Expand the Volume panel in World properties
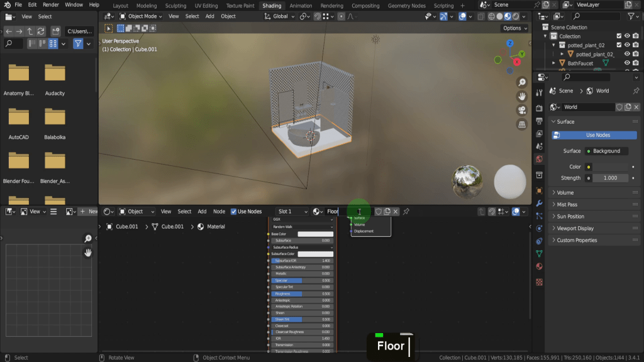The height and width of the screenshot is (362, 644). 565,193
